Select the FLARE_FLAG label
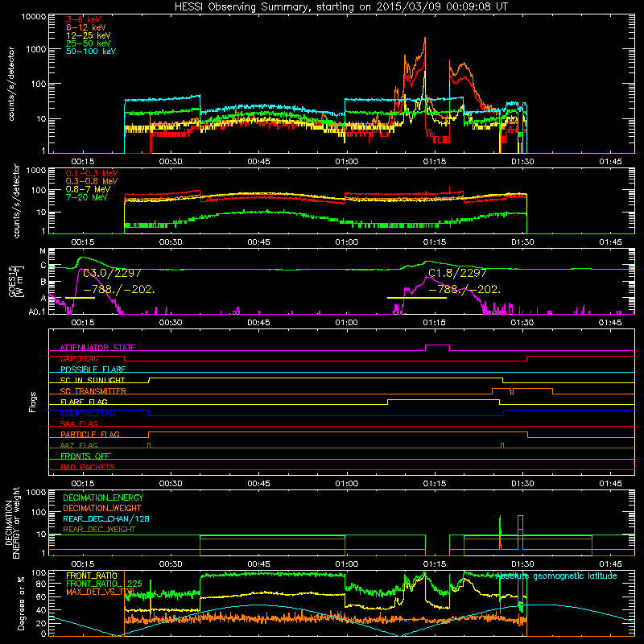Screen dimensions: 644x644 click(84, 402)
